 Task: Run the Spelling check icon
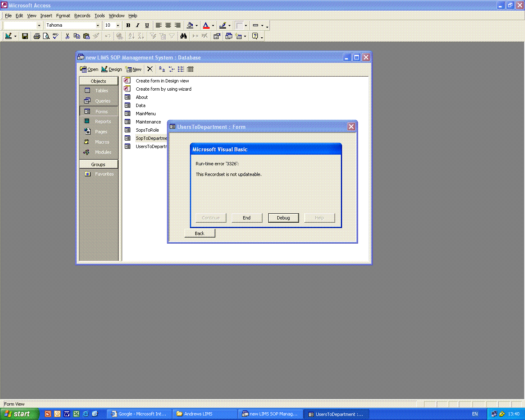point(56,36)
